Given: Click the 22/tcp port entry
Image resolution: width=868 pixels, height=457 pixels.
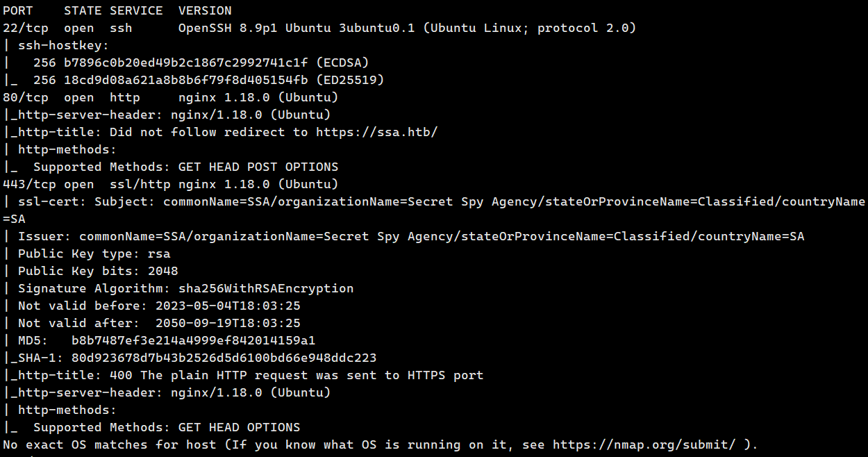Looking at the screenshot, I should click(x=26, y=28).
